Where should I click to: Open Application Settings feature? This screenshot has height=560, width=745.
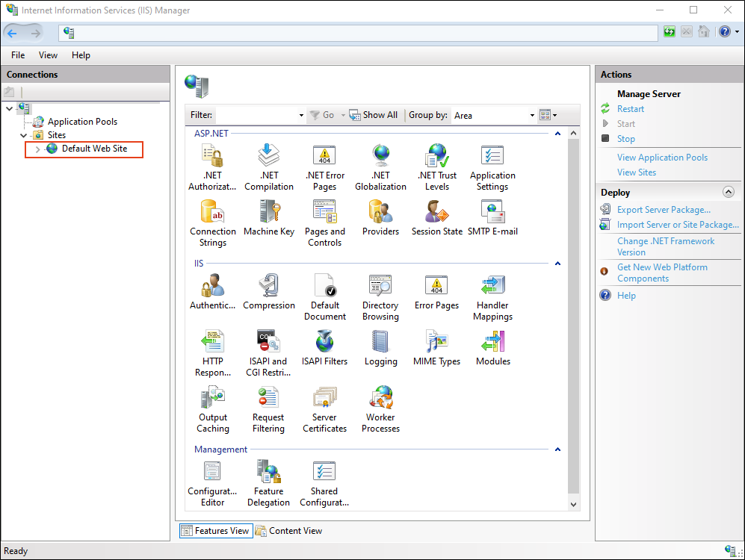coord(492,167)
